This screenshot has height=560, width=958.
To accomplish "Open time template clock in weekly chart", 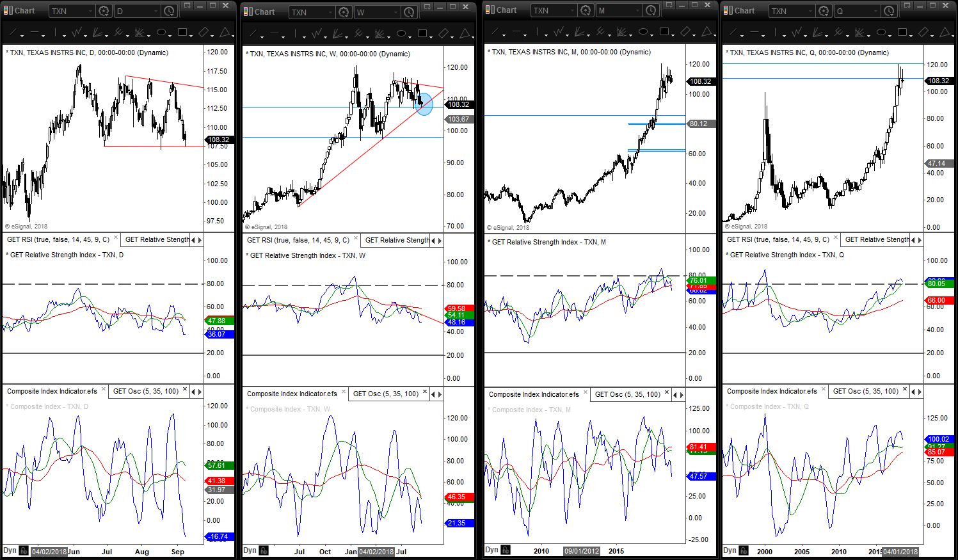I will tap(409, 12).
